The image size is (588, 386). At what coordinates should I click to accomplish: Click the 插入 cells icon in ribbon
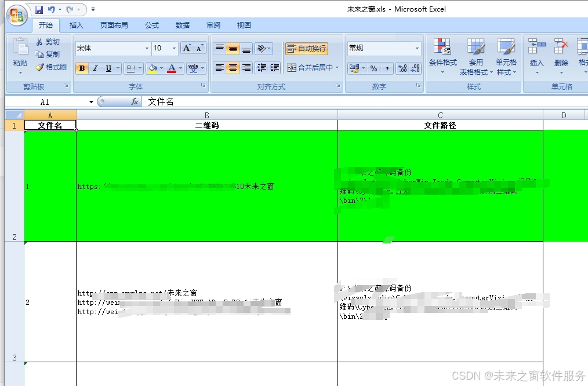(x=536, y=47)
